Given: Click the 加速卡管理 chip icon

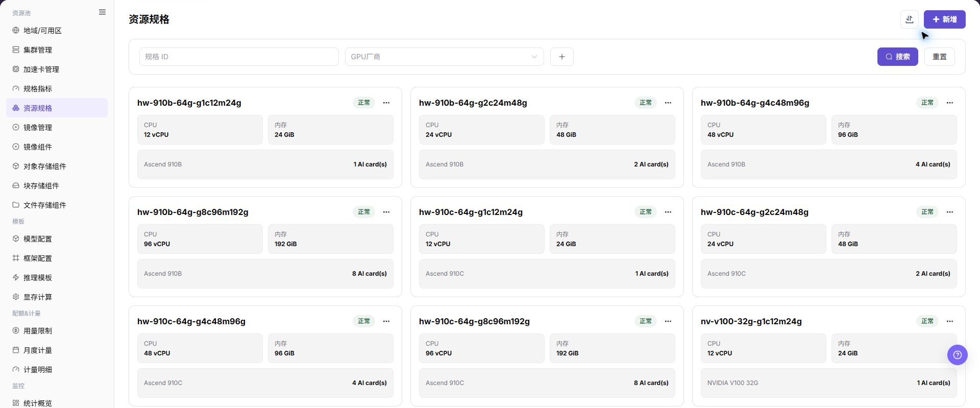Looking at the screenshot, I should pos(16,69).
